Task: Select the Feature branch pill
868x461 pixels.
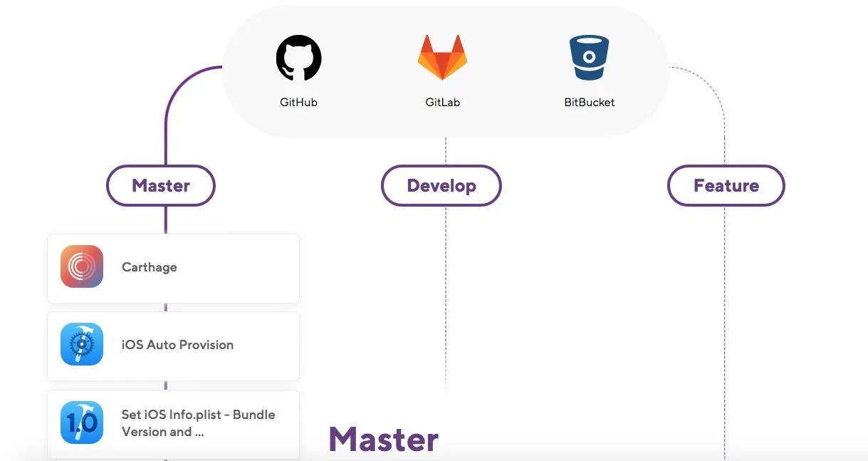Action: [x=726, y=186]
